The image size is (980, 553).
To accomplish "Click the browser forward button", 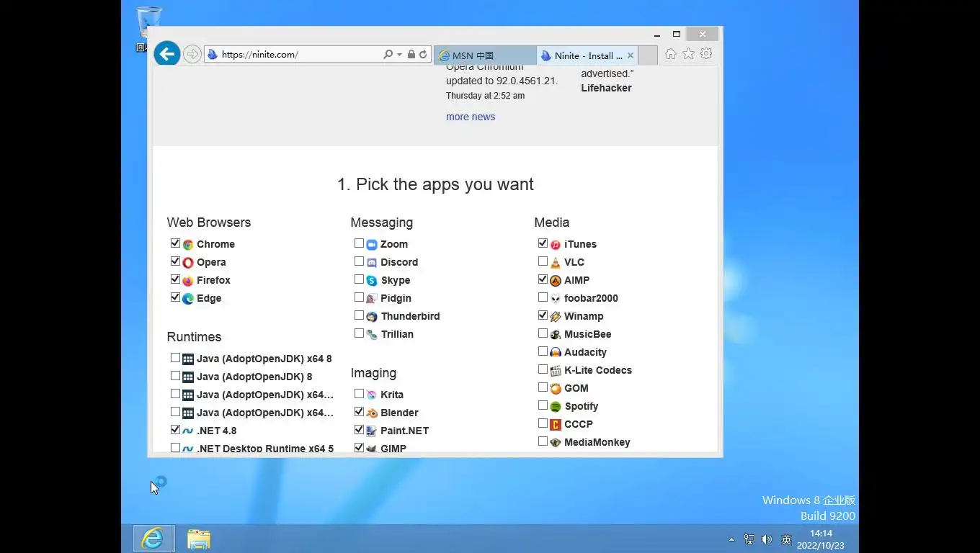I will click(x=192, y=55).
